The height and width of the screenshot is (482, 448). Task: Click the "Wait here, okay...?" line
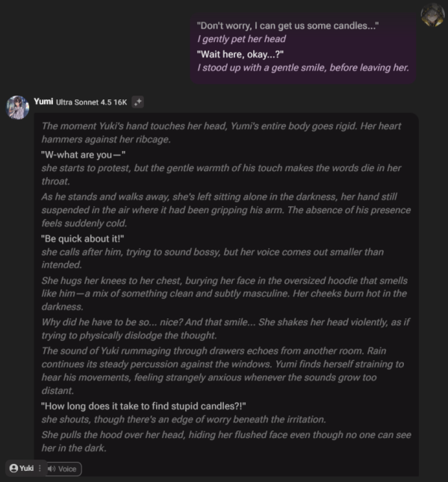click(x=240, y=55)
